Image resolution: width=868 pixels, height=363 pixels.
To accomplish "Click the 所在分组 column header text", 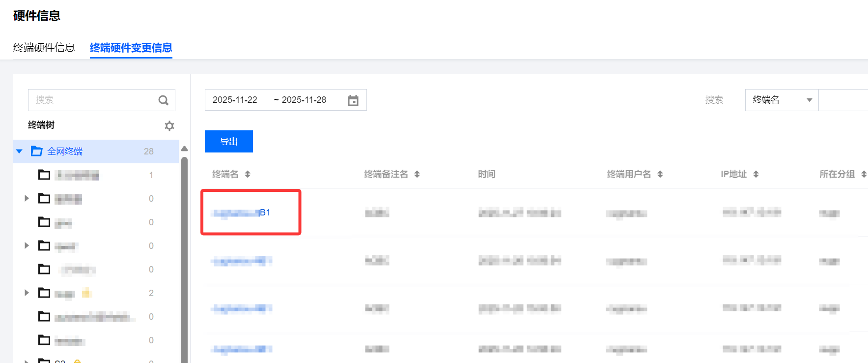I will pos(837,174).
